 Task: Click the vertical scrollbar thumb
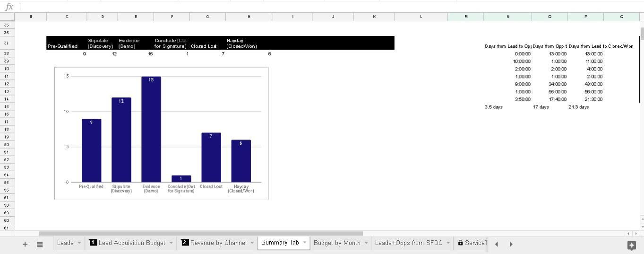point(642,34)
